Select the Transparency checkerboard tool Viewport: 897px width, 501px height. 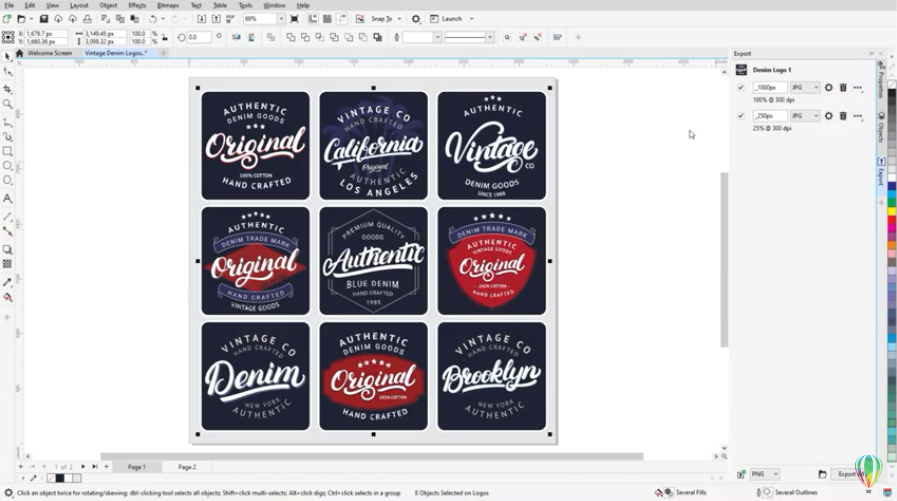pos(7,264)
